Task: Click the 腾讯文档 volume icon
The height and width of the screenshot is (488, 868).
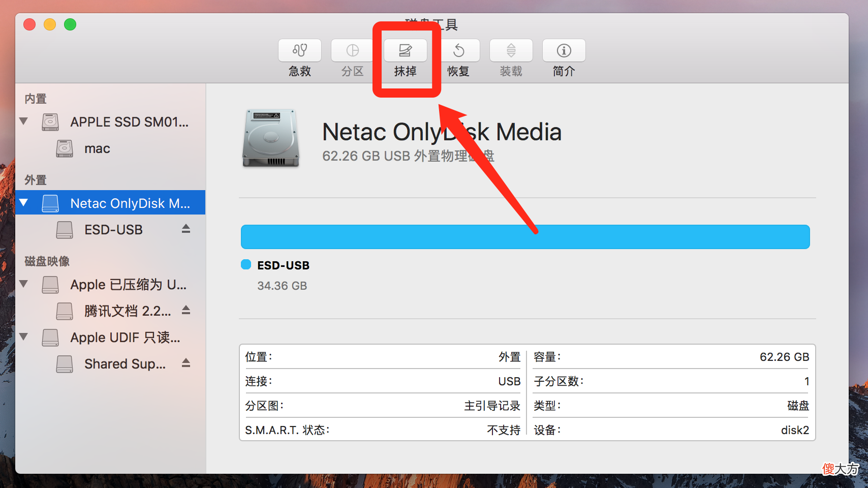Action: tap(65, 311)
